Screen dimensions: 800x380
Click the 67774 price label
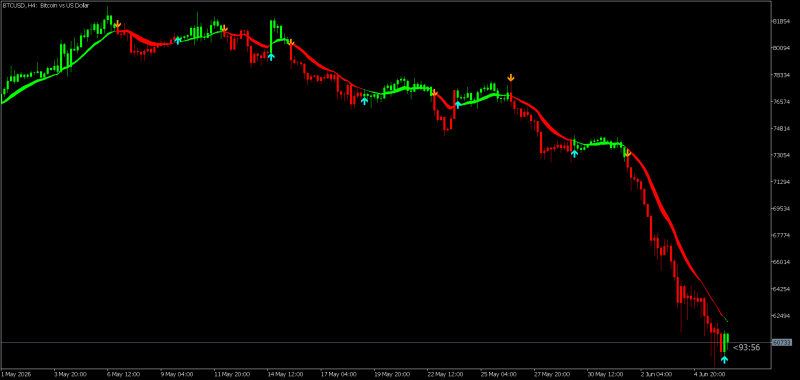pyautogui.click(x=782, y=235)
